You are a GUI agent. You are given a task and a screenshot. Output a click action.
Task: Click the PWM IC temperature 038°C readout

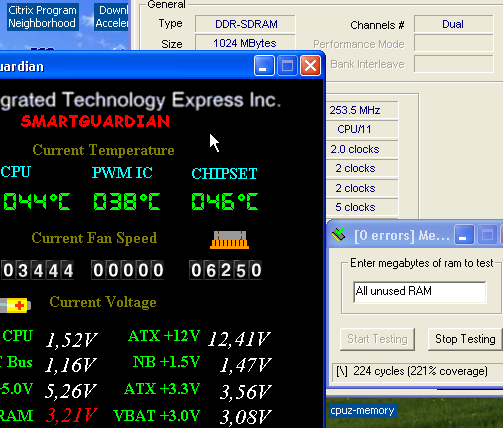(x=127, y=201)
